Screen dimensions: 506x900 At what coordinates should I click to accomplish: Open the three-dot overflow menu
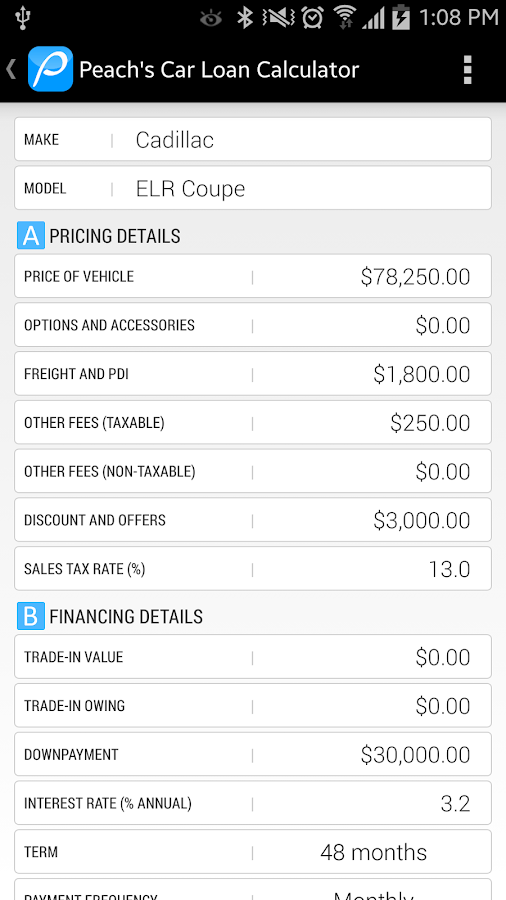pos(468,69)
